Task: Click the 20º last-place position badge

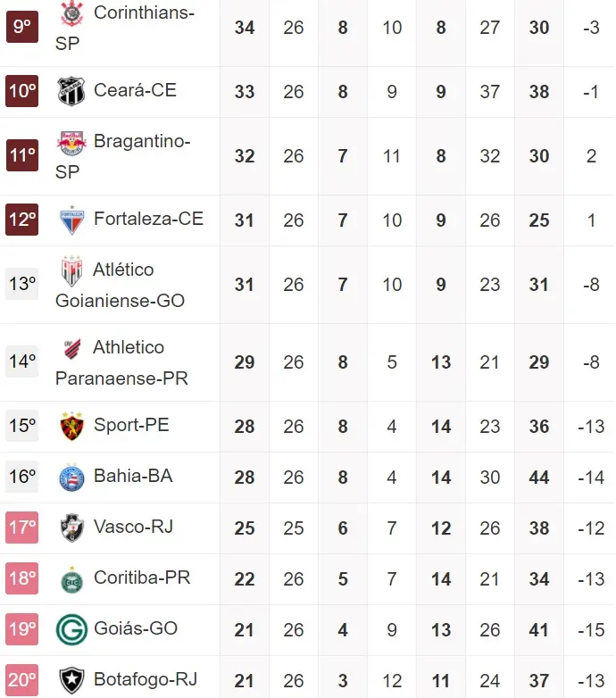Action: pos(21,680)
